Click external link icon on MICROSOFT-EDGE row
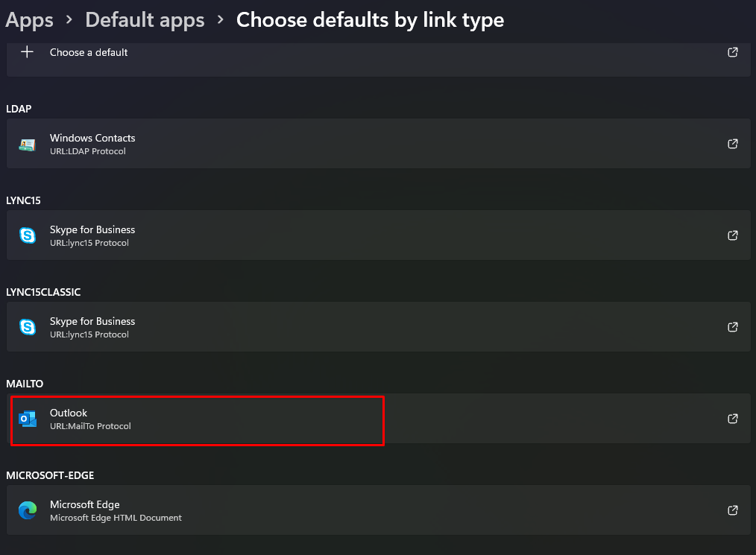This screenshot has width=756, height=555. pos(733,510)
